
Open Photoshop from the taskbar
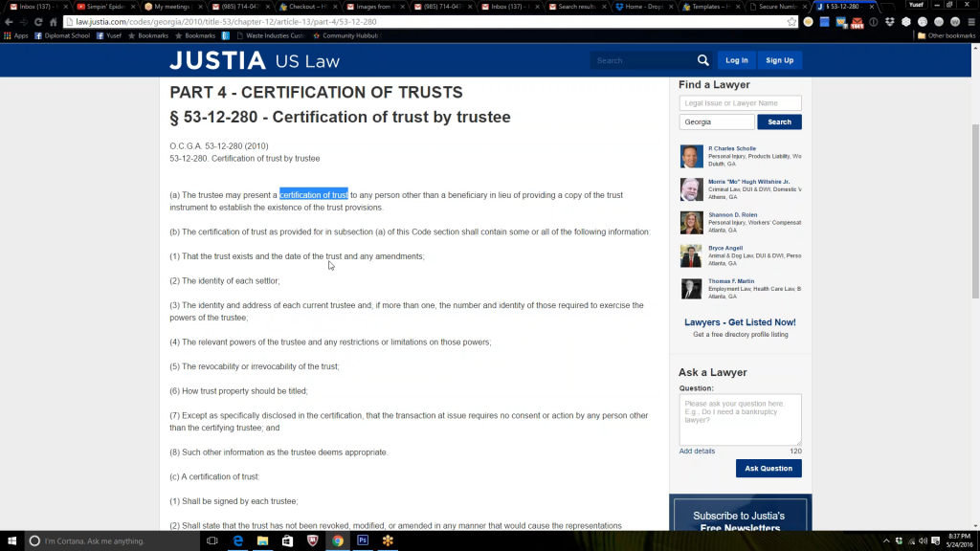[x=363, y=540]
